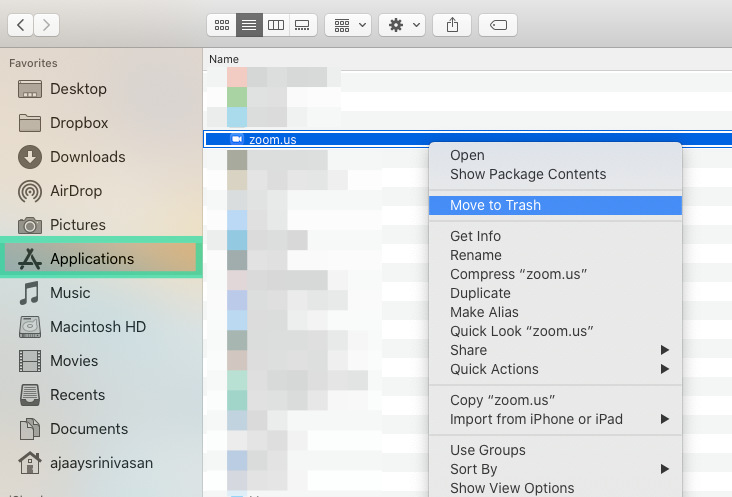This screenshot has height=497, width=732.
Task: Switch to icon view mode
Action: [221, 24]
